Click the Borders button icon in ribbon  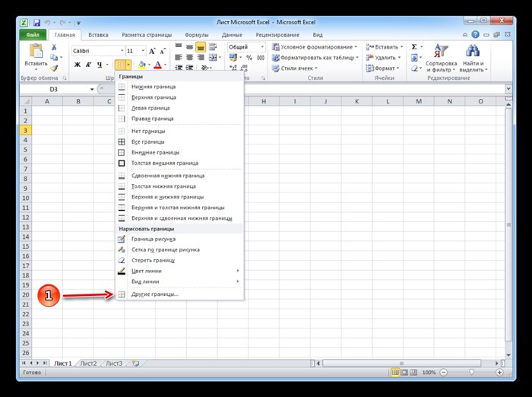(x=120, y=65)
